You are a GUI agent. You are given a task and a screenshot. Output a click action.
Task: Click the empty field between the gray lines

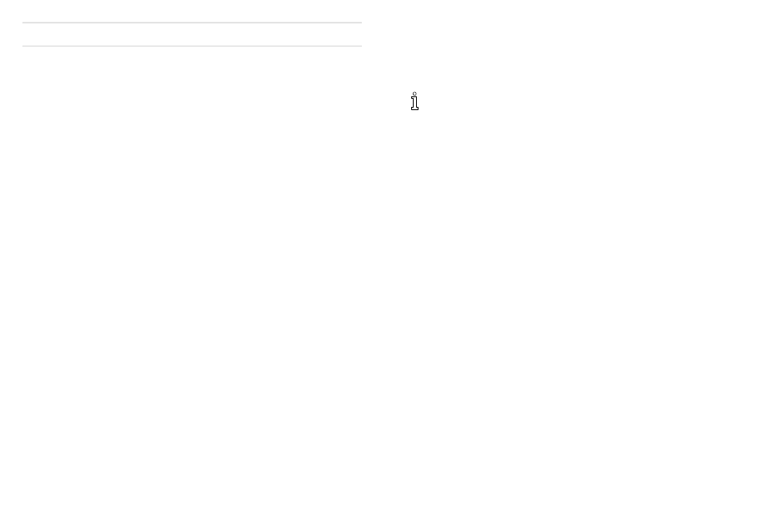192,34
